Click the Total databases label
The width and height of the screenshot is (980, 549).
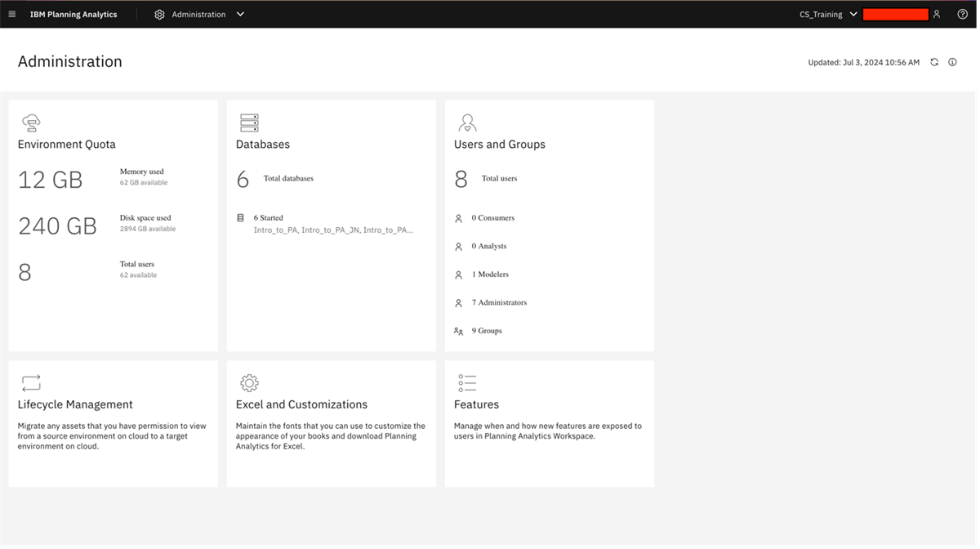(x=288, y=178)
